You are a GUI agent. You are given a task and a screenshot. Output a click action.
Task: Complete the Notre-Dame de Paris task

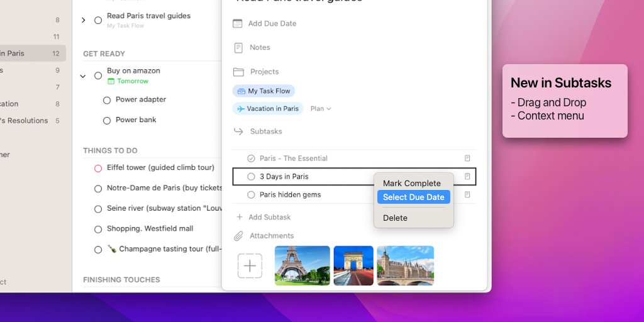click(x=98, y=189)
